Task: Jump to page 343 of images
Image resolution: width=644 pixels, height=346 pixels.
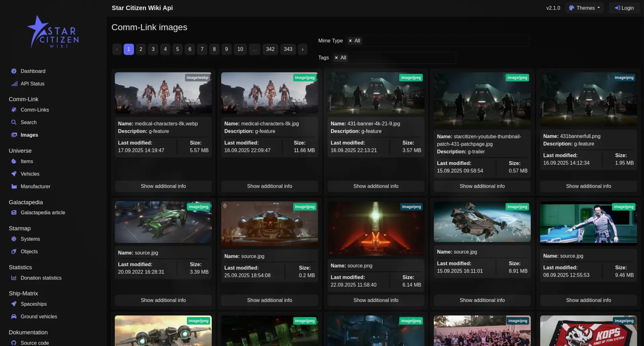Action: point(288,49)
